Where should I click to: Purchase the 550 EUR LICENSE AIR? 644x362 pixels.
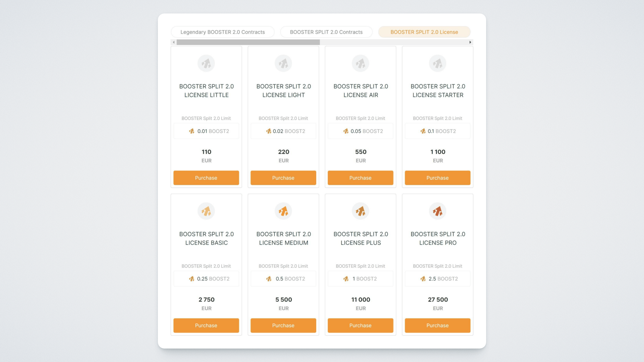(x=360, y=178)
